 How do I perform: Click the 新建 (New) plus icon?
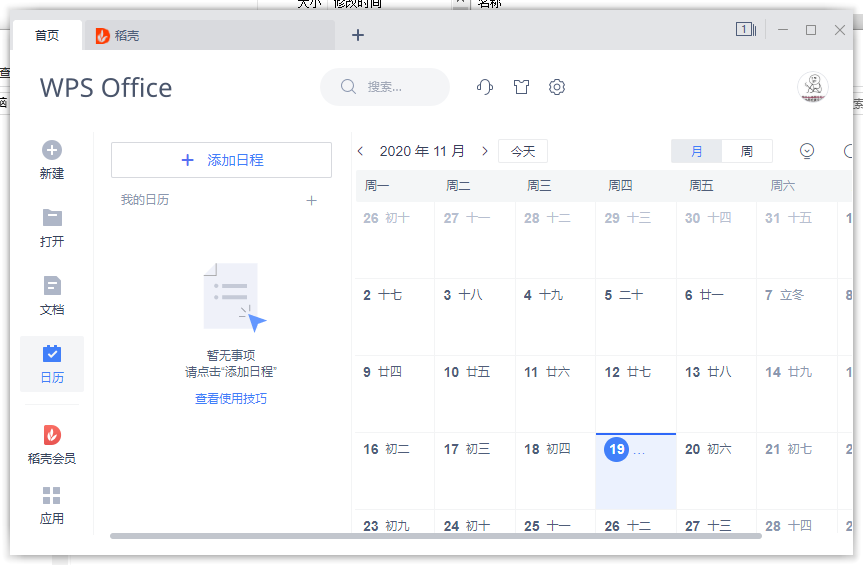(52, 150)
